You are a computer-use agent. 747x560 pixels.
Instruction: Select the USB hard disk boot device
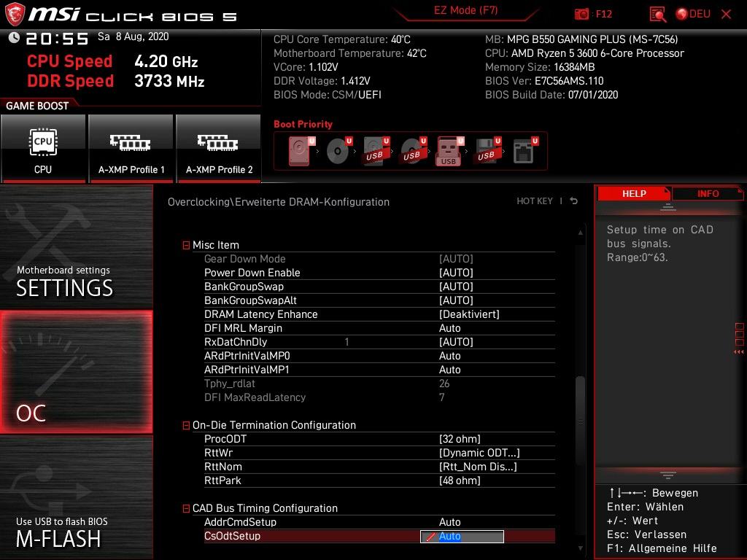(376, 151)
